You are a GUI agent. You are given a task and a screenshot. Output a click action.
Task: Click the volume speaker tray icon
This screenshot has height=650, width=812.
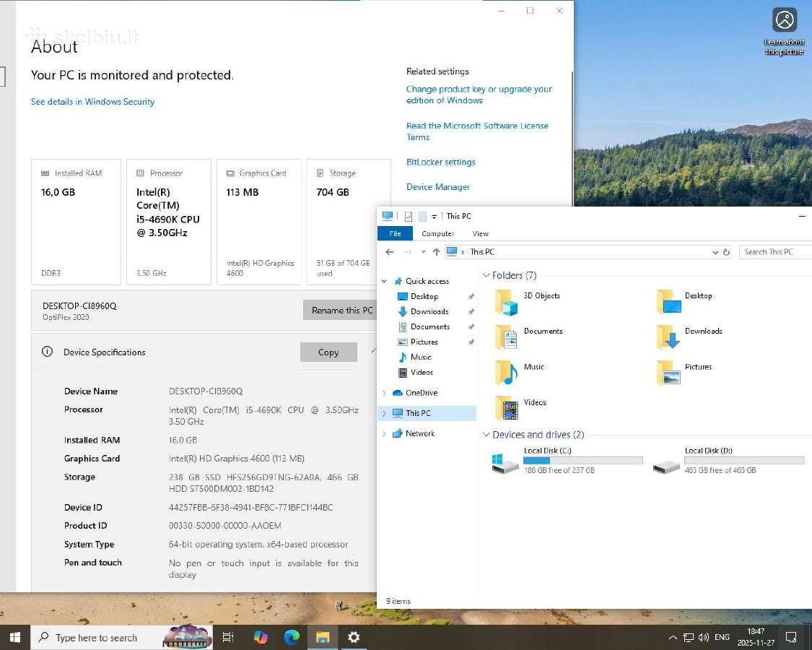(703, 638)
